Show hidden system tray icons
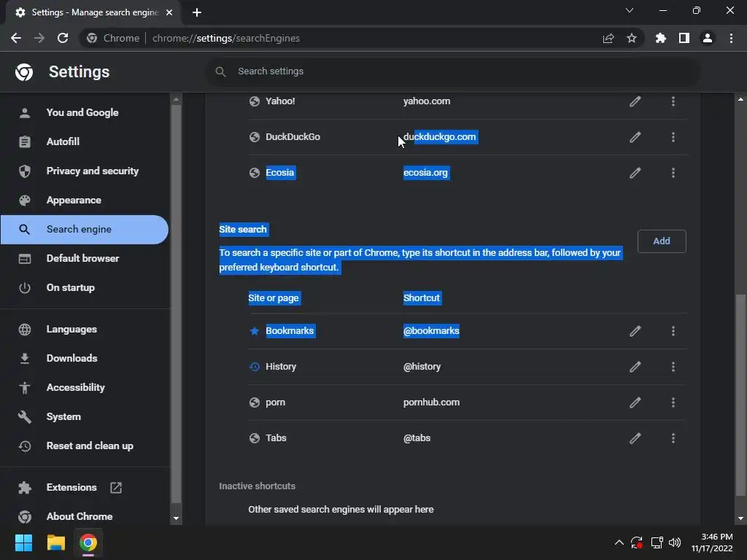The width and height of the screenshot is (747, 560). [x=619, y=542]
